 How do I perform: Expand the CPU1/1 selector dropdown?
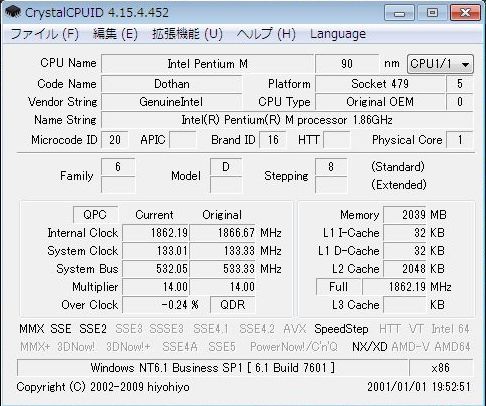440,64
